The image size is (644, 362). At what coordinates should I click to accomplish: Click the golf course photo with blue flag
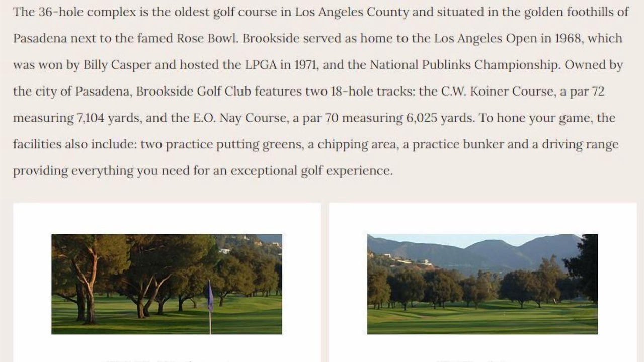click(x=167, y=284)
